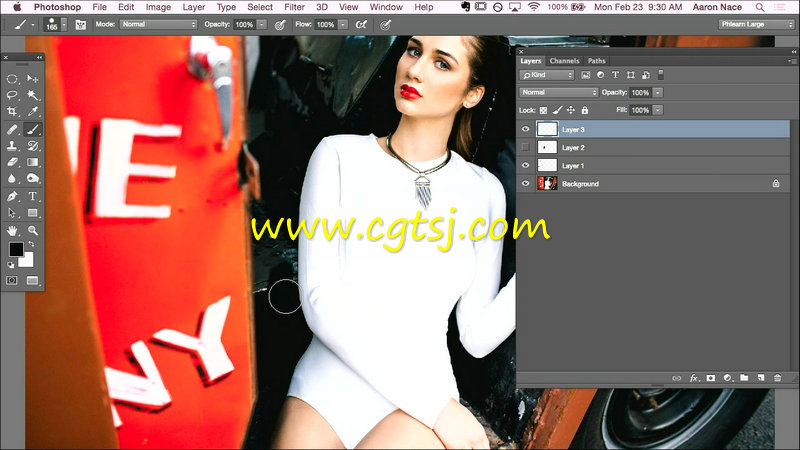Viewport: 800px width, 450px height.
Task: Switch to the Channels tab
Action: [x=564, y=61]
